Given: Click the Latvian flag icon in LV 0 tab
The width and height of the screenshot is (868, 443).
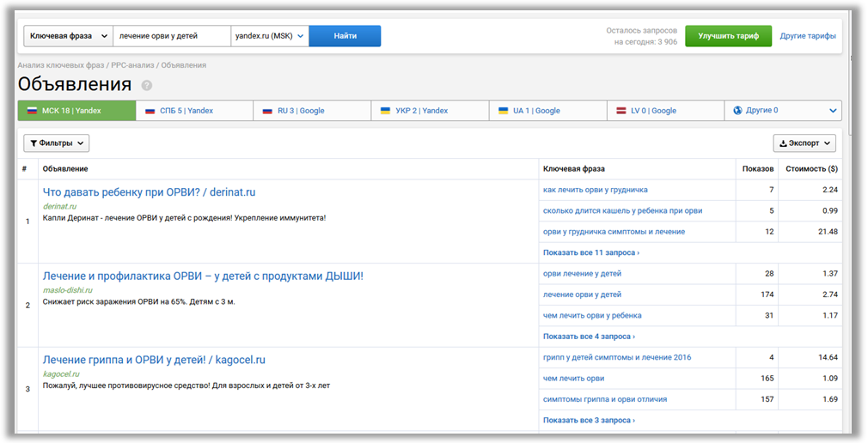Looking at the screenshot, I should click(621, 111).
